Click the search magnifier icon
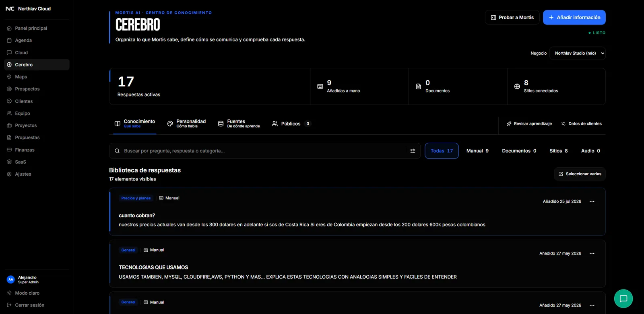The width and height of the screenshot is (644, 314). pyautogui.click(x=117, y=151)
